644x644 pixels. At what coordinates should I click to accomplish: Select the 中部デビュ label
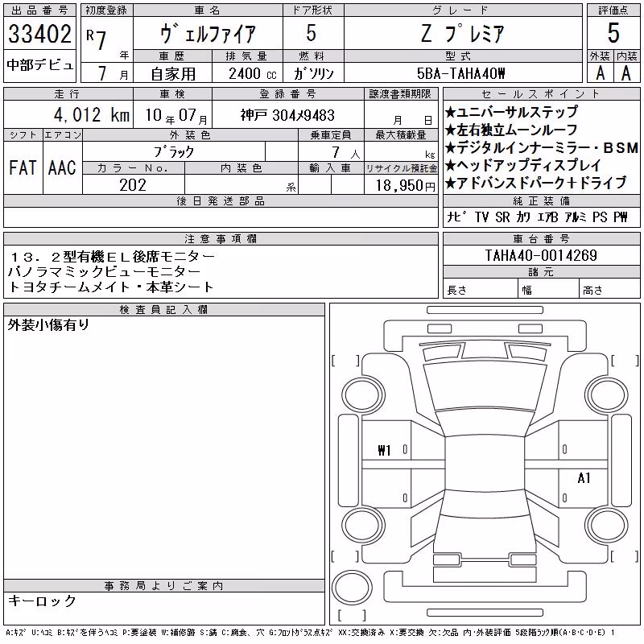click(39, 65)
